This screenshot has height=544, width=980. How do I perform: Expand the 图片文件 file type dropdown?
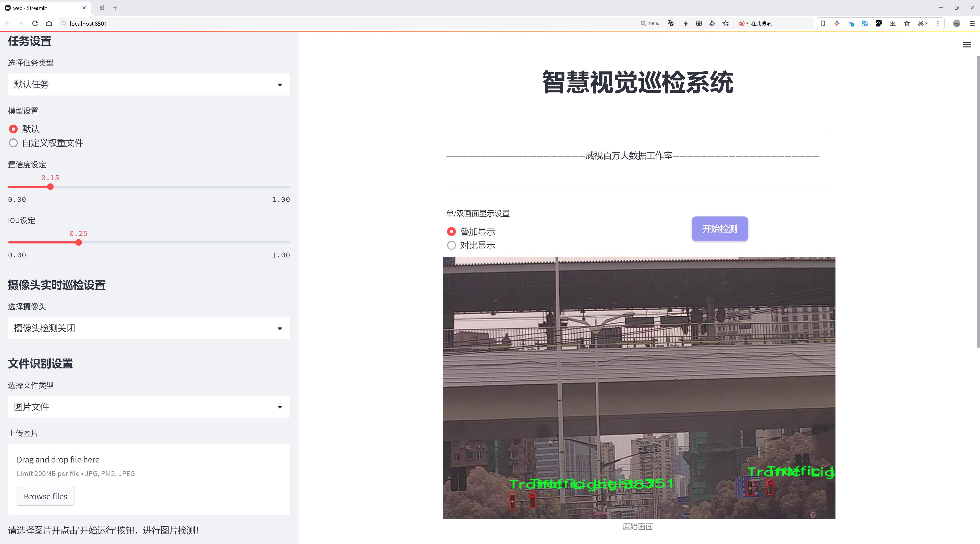coord(149,407)
